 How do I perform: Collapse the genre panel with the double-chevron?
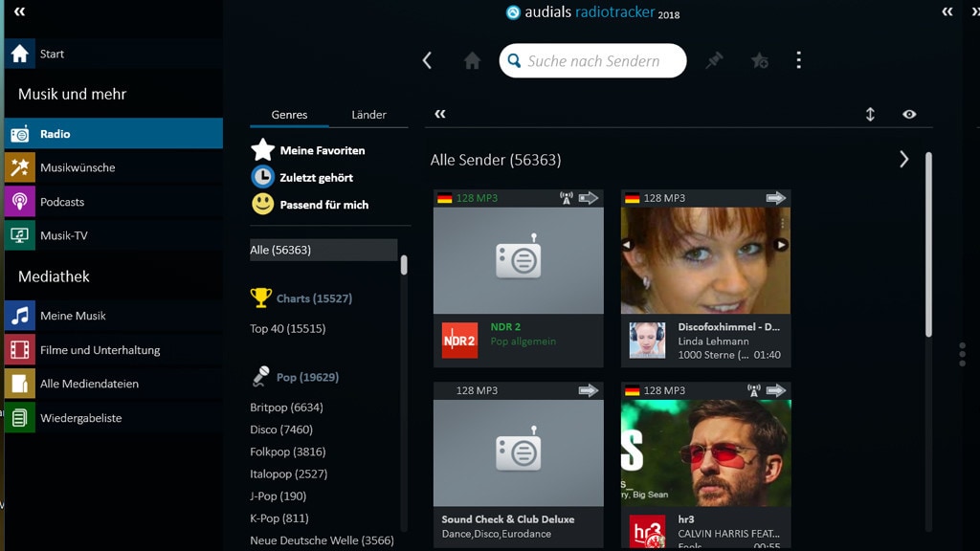point(440,112)
